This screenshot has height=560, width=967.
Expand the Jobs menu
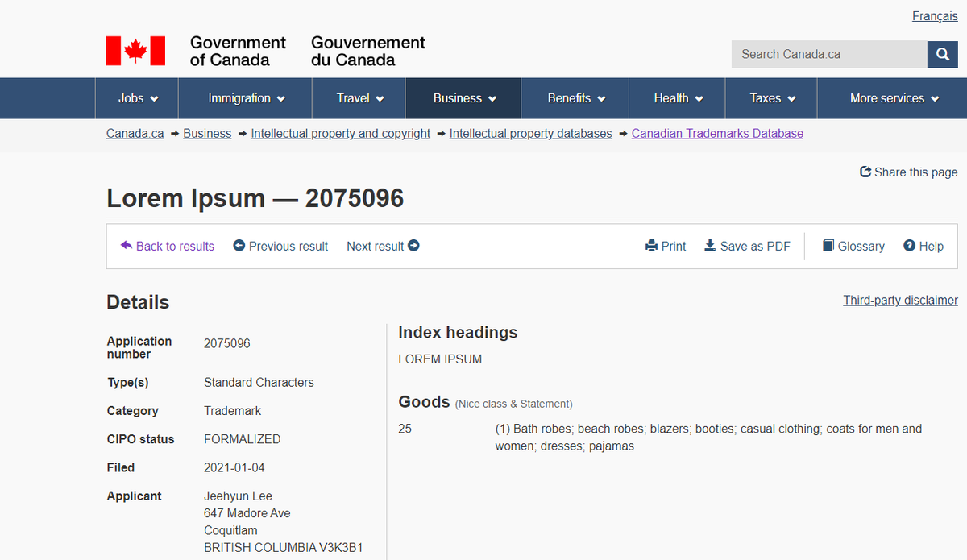(137, 98)
